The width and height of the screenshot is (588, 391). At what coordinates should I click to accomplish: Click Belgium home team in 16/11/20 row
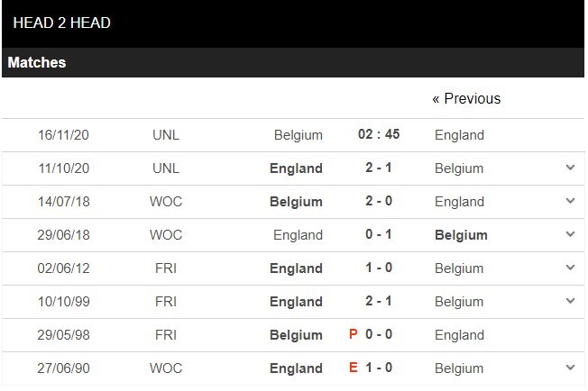coord(299,135)
